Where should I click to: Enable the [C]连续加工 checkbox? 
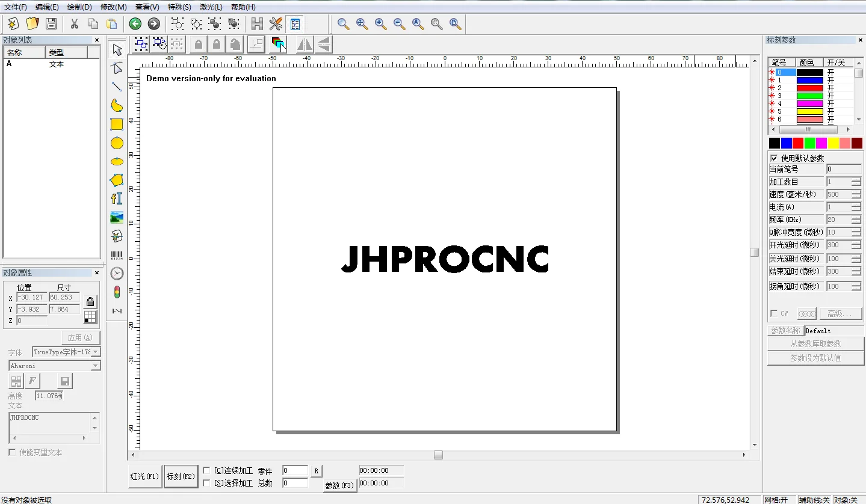[x=206, y=470]
